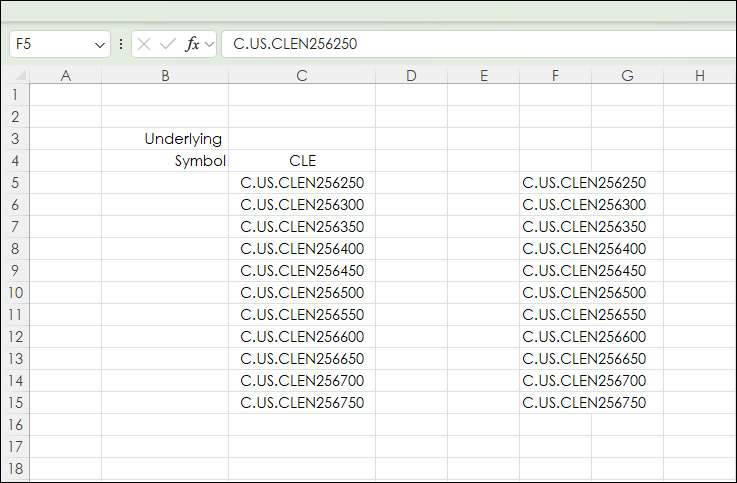Select column H header
Screen dimensions: 737x483
coord(699,76)
